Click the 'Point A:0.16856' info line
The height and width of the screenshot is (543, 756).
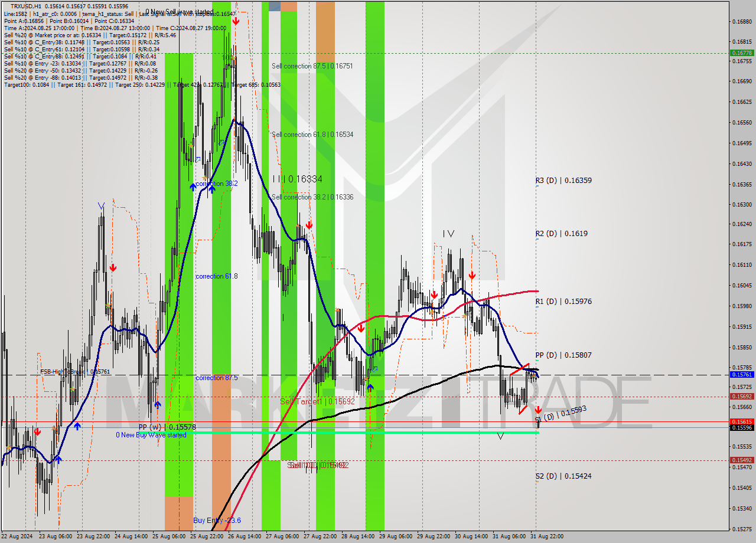point(69,21)
